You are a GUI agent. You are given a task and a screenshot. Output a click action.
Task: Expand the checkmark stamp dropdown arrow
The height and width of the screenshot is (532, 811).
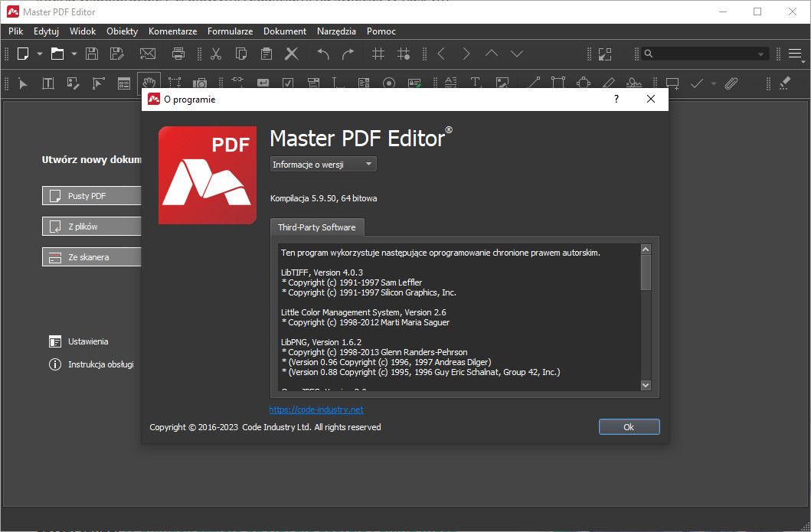713,83
